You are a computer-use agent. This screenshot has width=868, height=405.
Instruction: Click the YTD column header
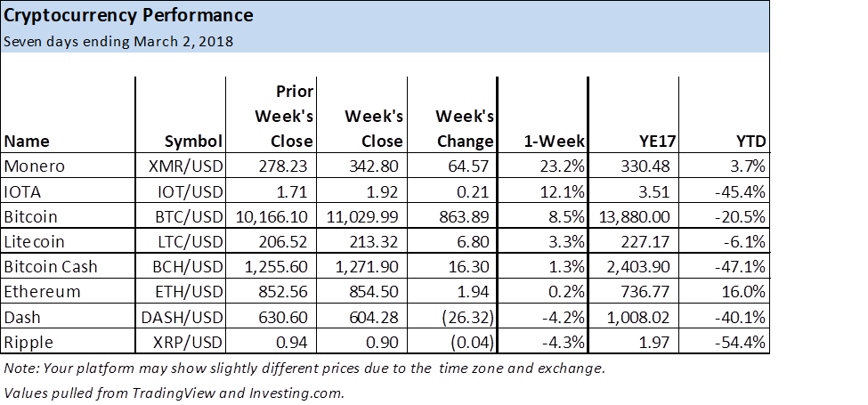pyautogui.click(x=751, y=142)
